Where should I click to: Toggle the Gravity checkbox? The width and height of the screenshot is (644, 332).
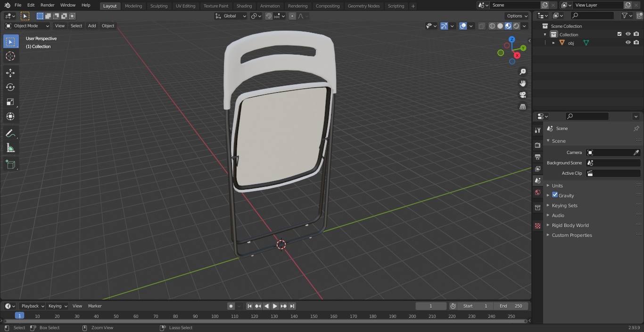click(x=555, y=195)
